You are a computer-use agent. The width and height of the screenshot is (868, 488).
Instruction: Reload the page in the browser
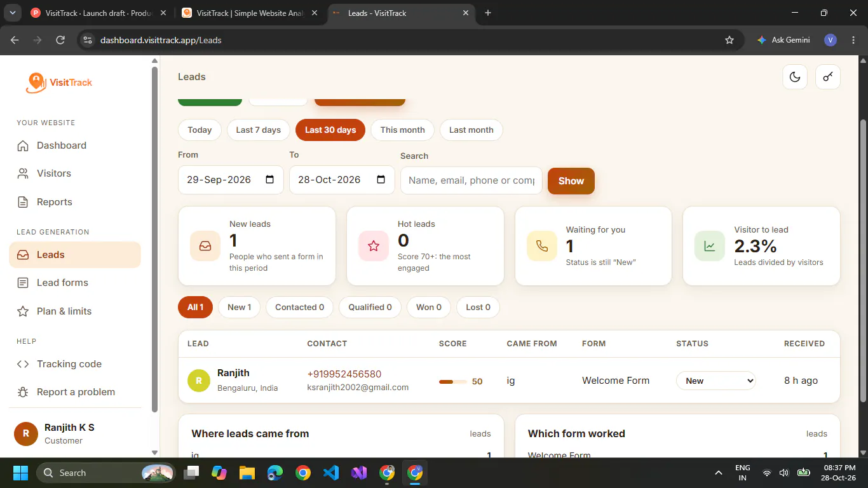click(60, 40)
